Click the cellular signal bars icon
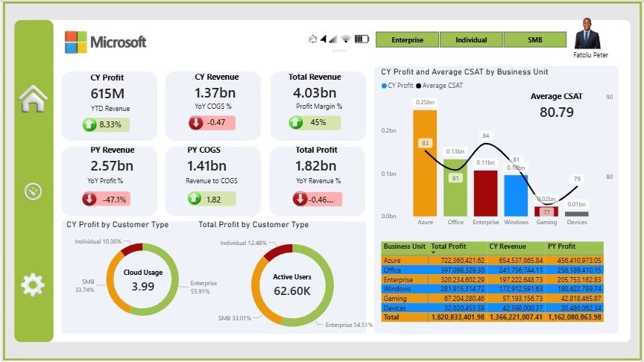Viewport: 644px width, 362px height. [x=333, y=39]
